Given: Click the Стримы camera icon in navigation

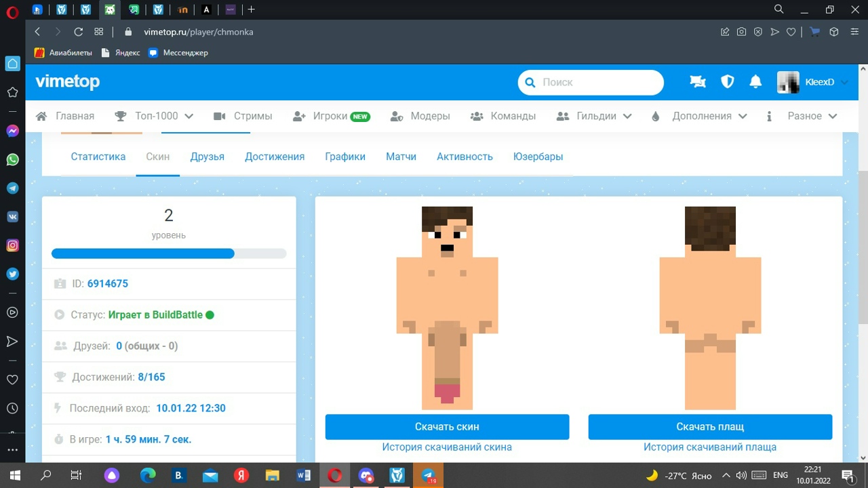Looking at the screenshot, I should click(x=218, y=115).
